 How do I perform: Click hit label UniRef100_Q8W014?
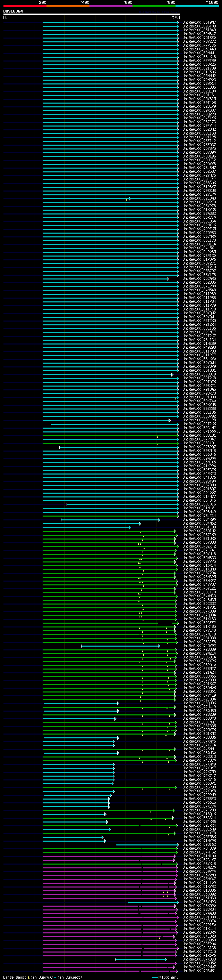199,84
